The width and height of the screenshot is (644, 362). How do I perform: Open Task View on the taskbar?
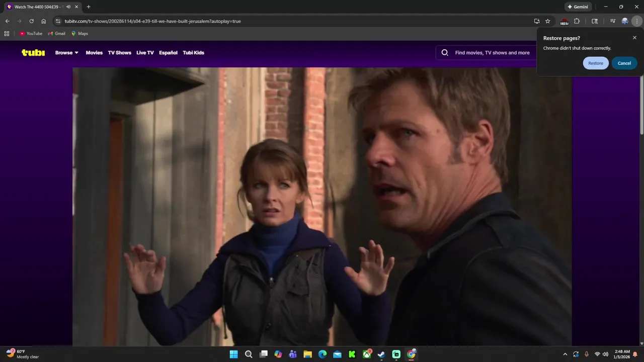(x=263, y=354)
